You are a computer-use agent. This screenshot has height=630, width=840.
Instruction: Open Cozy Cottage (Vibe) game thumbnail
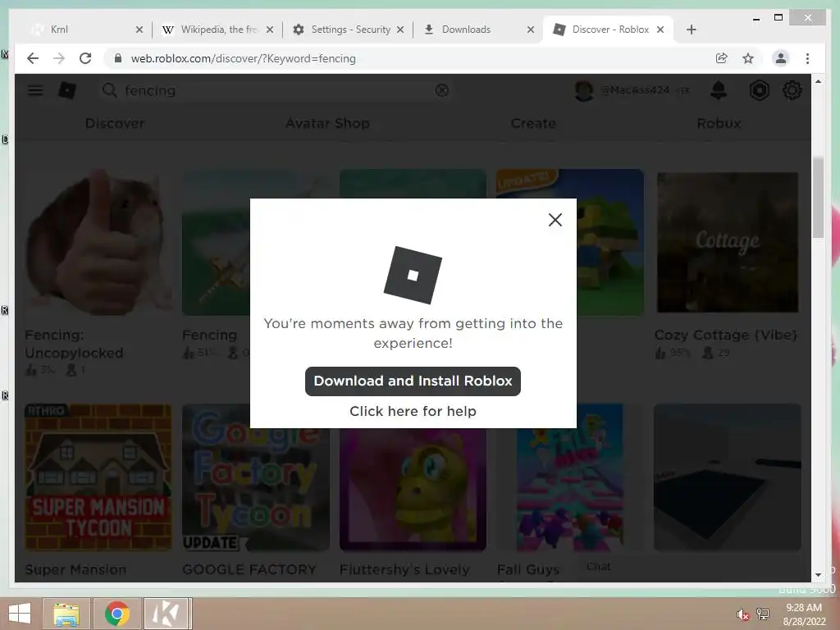(x=728, y=242)
